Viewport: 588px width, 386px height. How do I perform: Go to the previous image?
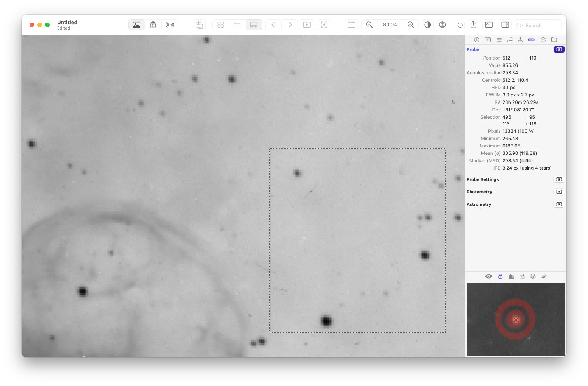click(273, 25)
